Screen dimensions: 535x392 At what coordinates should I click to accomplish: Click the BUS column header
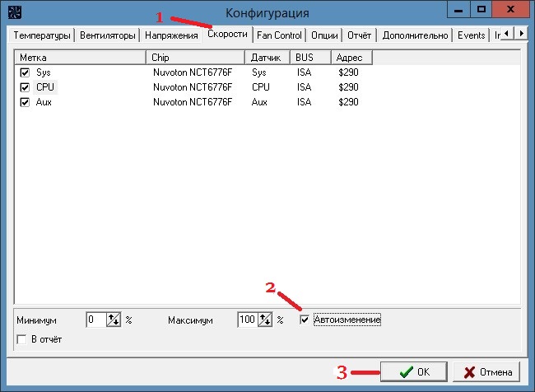point(310,58)
